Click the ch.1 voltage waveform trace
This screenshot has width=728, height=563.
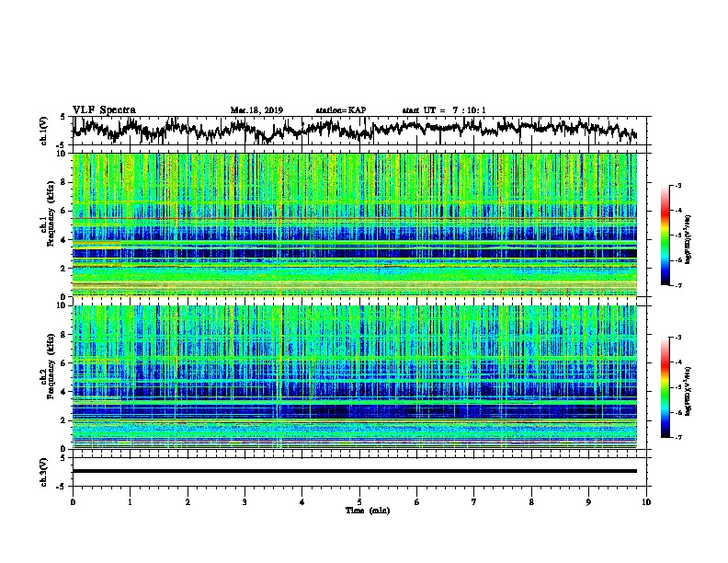(x=355, y=129)
